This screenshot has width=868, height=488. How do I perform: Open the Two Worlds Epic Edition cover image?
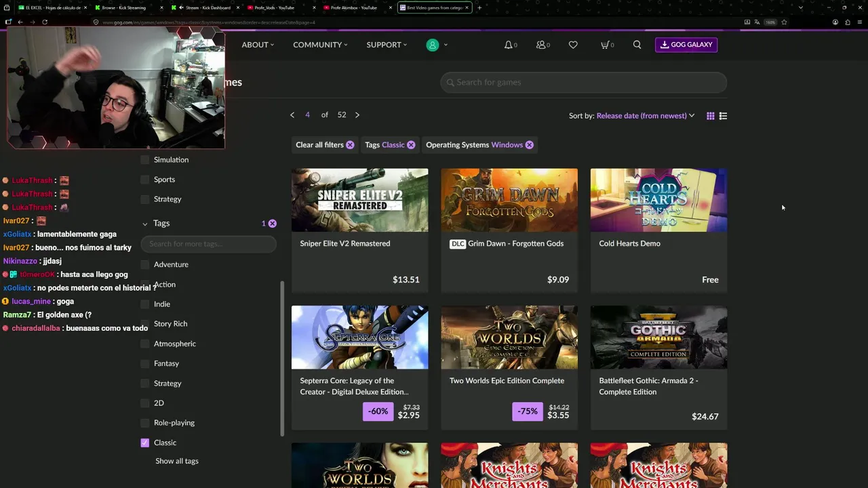point(509,338)
